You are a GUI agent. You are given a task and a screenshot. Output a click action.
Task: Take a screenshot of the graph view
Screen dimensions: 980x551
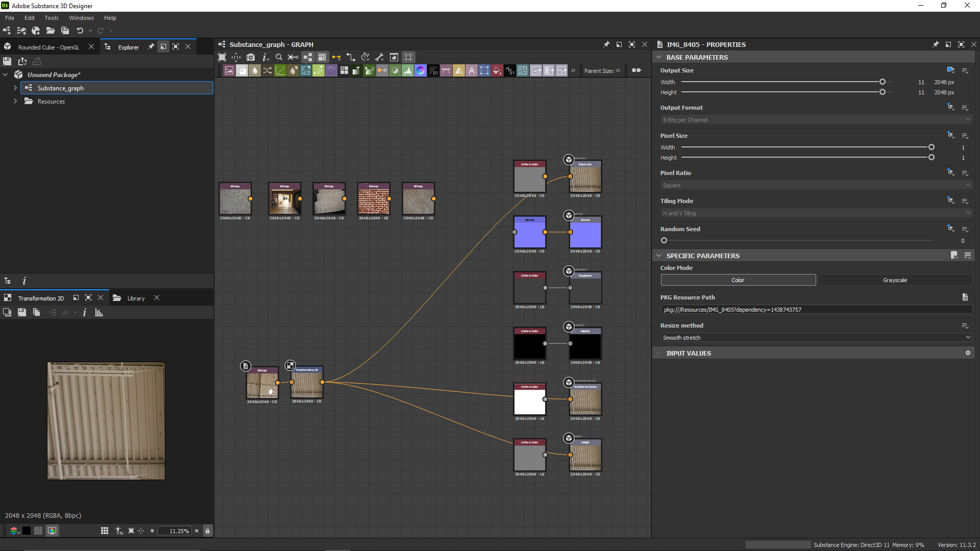point(251,57)
